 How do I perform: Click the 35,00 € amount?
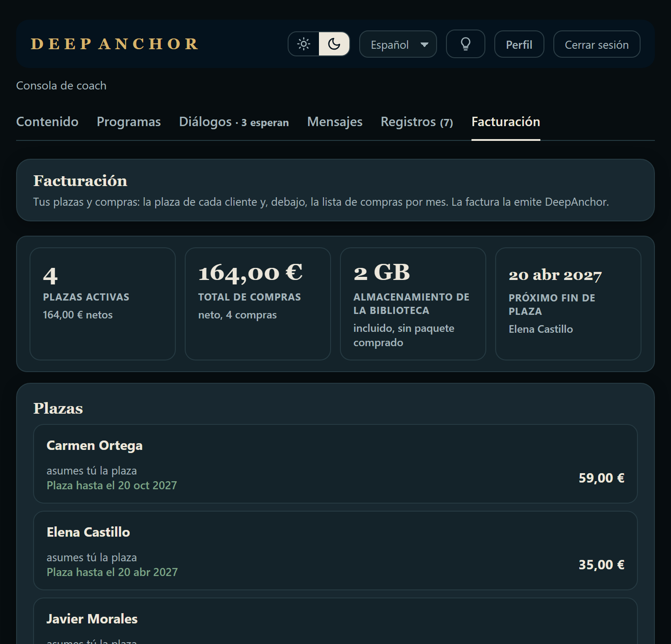click(601, 565)
